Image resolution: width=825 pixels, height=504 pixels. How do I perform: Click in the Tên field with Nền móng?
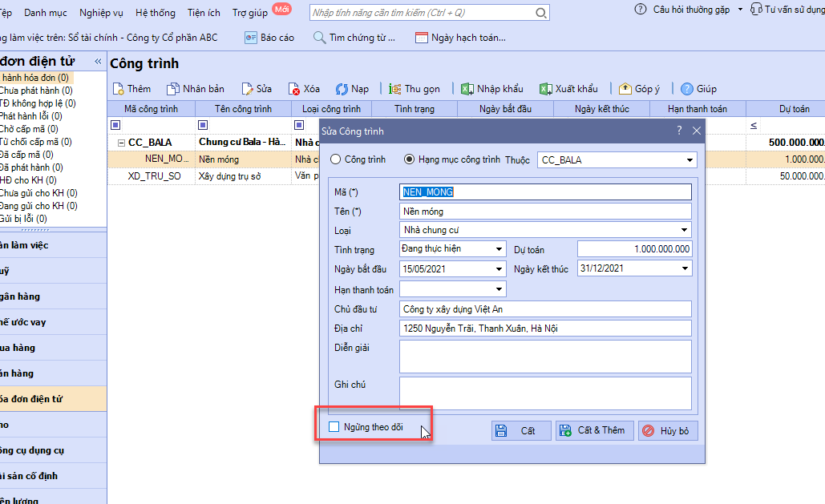[x=546, y=212]
